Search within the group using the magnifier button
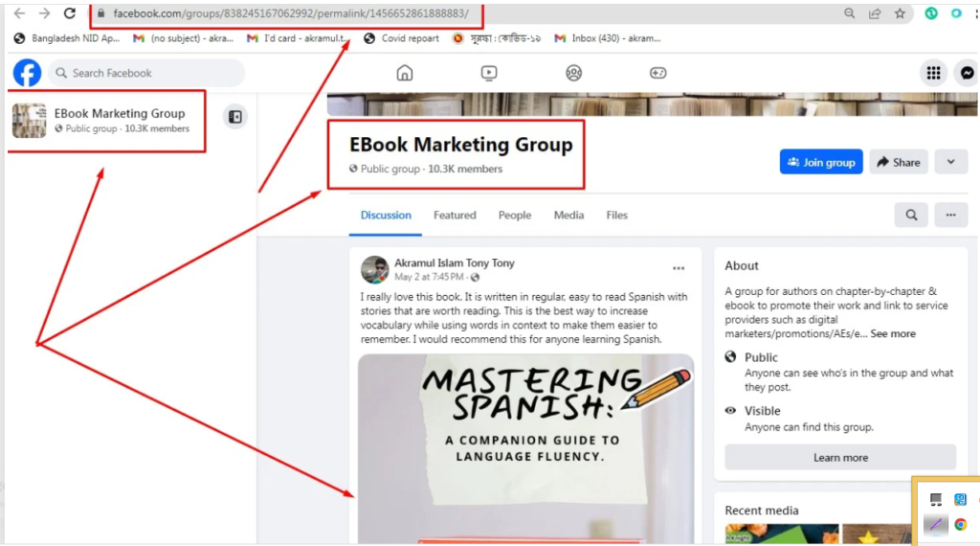980x546 pixels. tap(911, 216)
